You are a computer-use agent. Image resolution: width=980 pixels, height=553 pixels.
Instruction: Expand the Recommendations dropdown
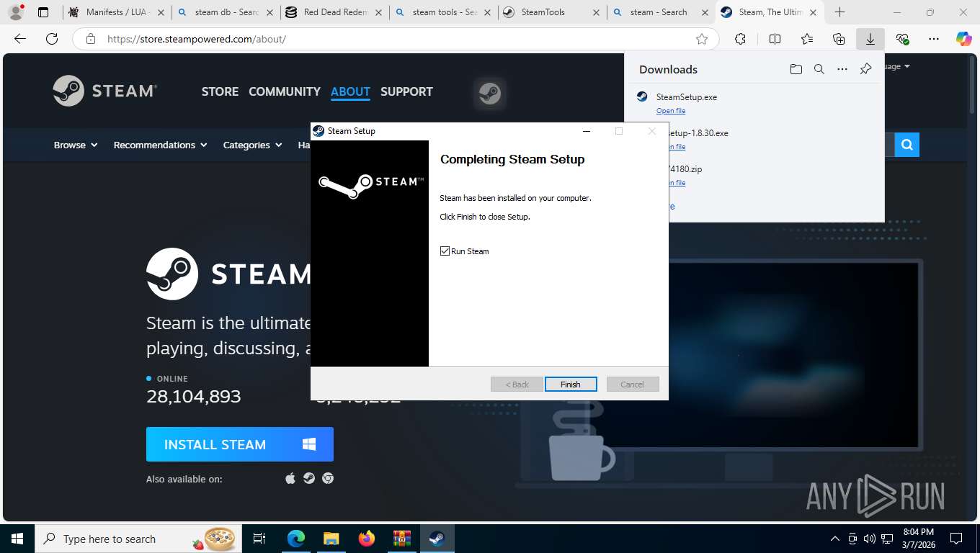160,145
